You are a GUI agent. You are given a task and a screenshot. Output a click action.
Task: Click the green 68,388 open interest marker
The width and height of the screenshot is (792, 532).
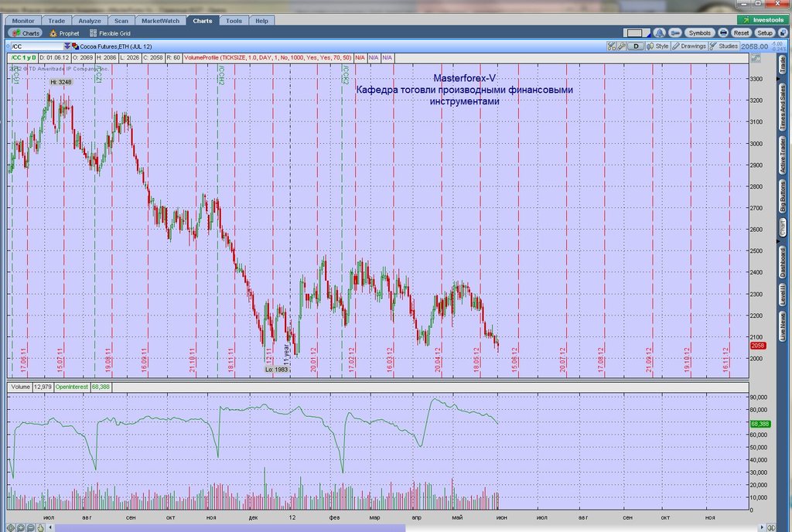tap(760, 424)
